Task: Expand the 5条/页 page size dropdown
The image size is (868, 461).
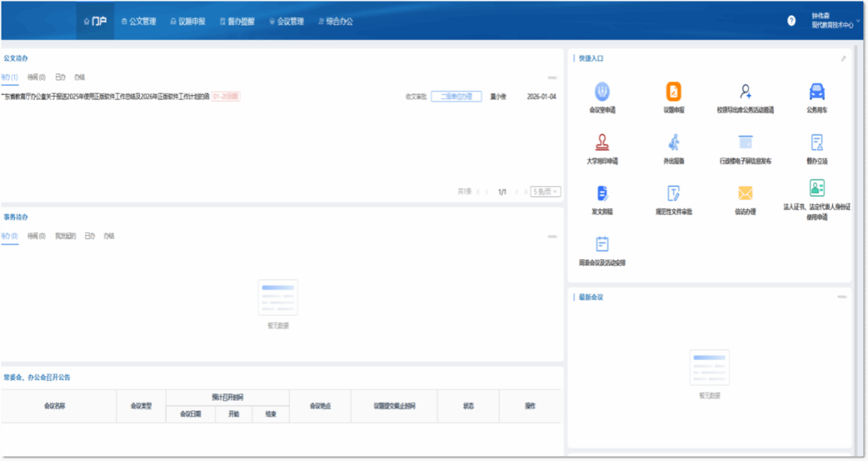Action: click(x=545, y=192)
